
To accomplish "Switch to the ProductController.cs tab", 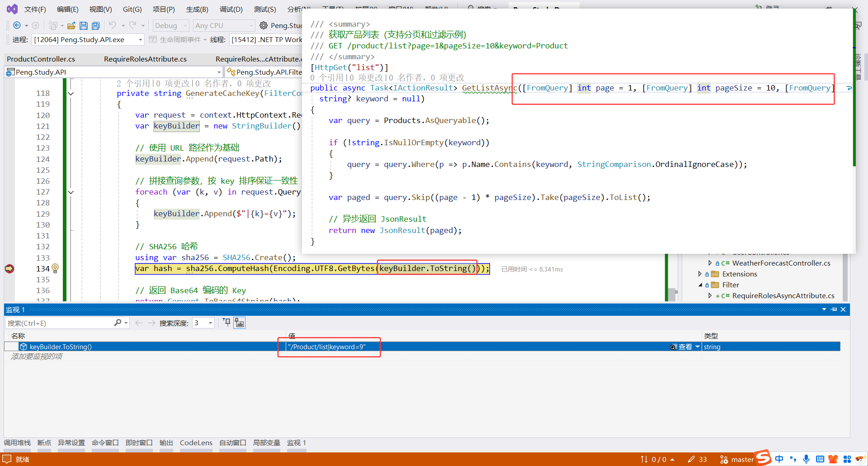I will coord(41,59).
